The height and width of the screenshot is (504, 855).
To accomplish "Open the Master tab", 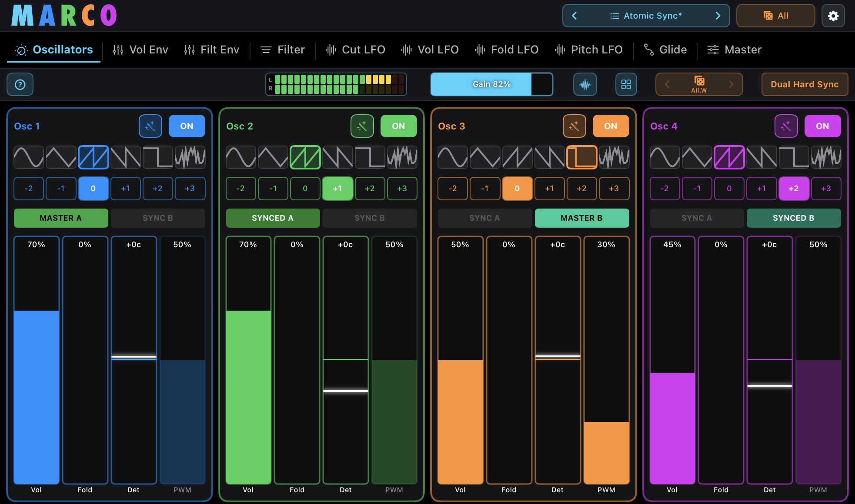I will tap(735, 50).
